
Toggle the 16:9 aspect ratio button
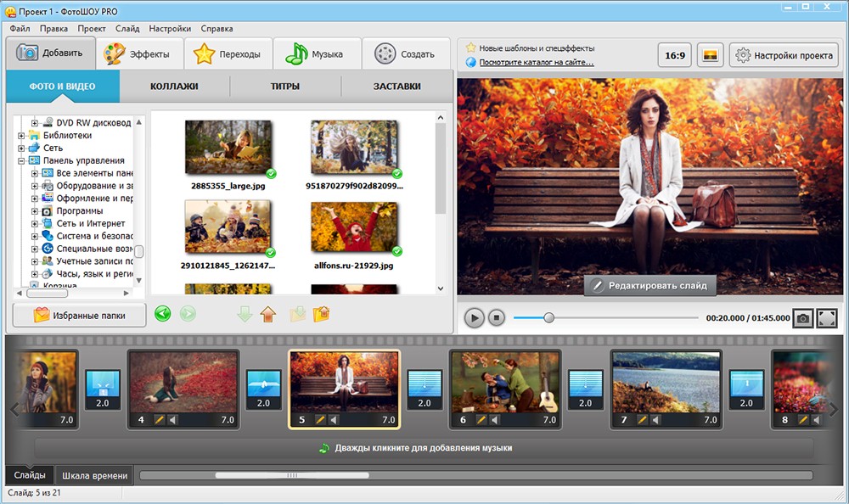point(675,56)
